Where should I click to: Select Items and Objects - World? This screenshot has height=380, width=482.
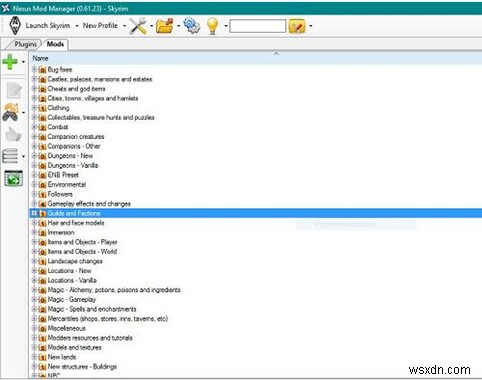[82, 252]
